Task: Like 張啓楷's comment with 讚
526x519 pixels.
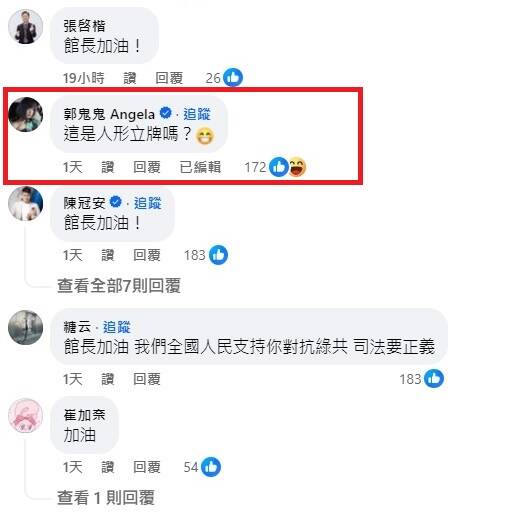Action: [130, 78]
